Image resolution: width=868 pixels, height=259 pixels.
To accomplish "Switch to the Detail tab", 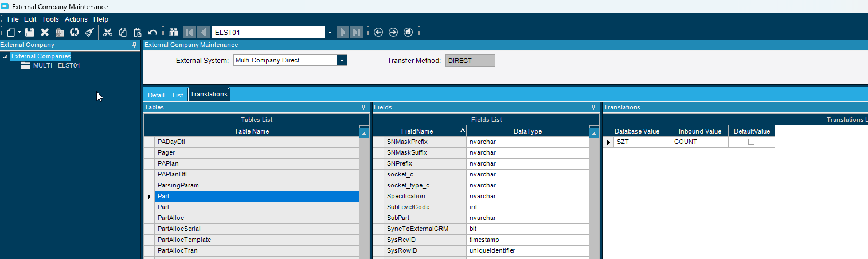I will coord(156,95).
